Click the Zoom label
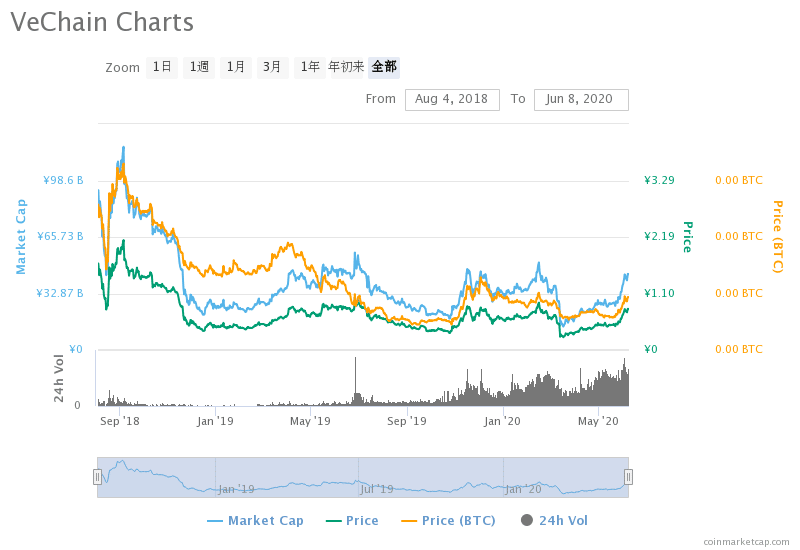 122,67
